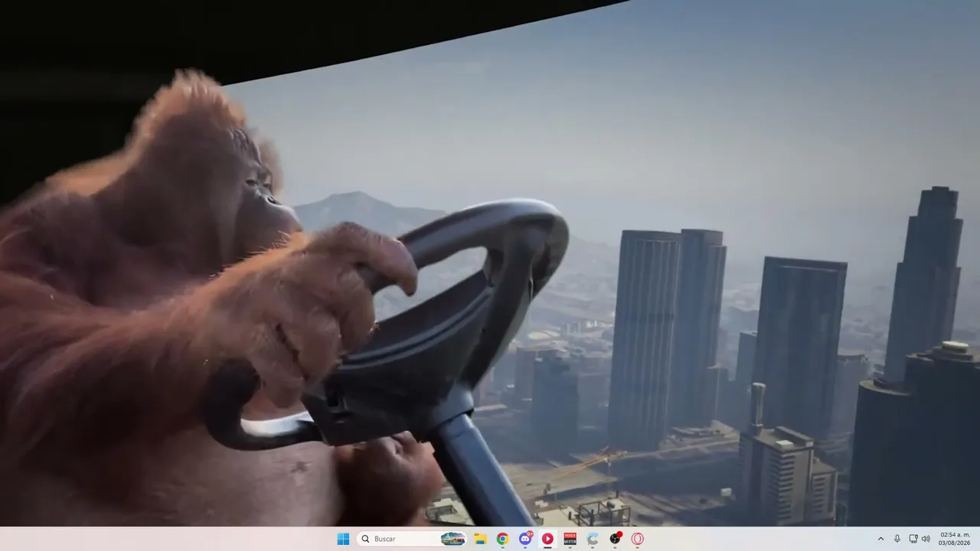
Task: Open the Windows Start menu
Action: click(x=343, y=539)
